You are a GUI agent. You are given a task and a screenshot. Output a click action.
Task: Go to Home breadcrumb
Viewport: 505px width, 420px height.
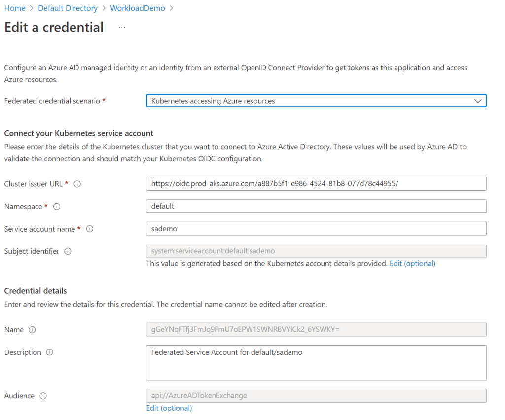[15, 8]
